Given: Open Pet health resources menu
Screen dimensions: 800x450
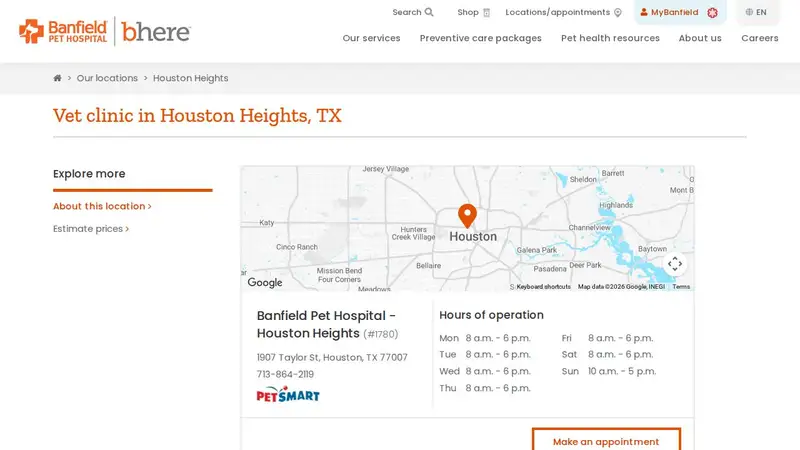Looking at the screenshot, I should click(x=610, y=38).
